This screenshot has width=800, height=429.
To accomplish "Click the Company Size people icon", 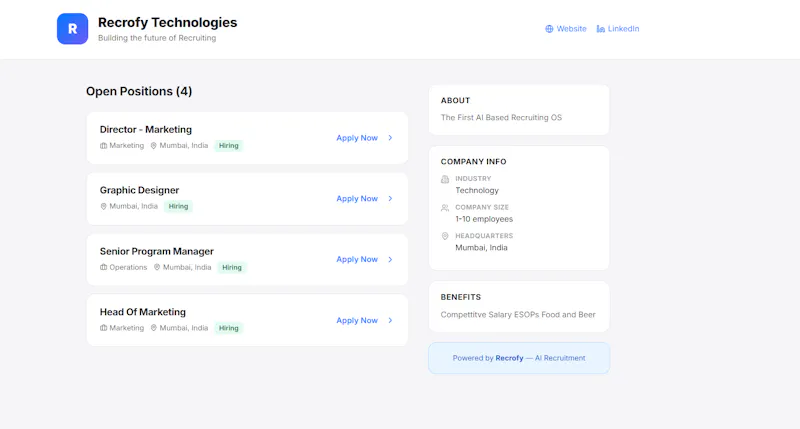I will [445, 208].
